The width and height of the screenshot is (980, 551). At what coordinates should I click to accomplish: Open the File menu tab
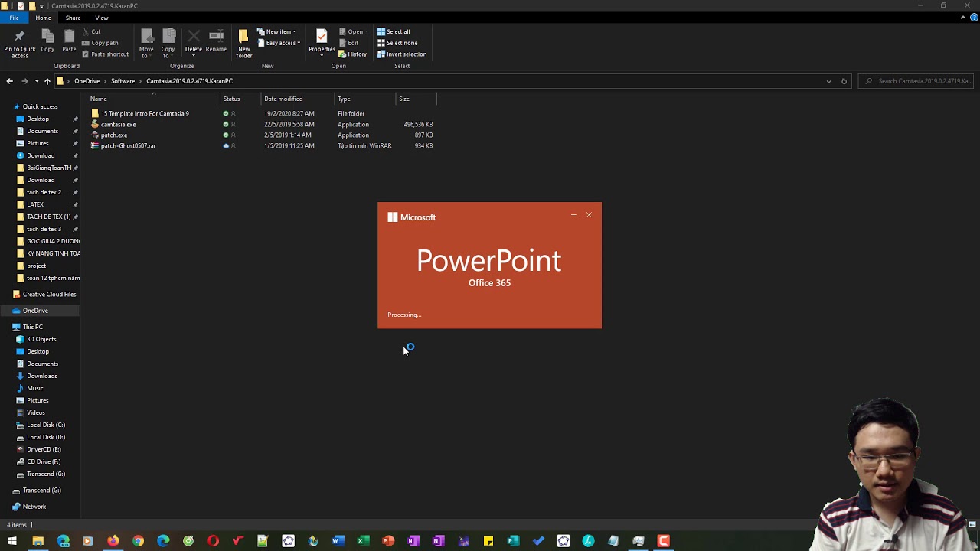[x=14, y=18]
